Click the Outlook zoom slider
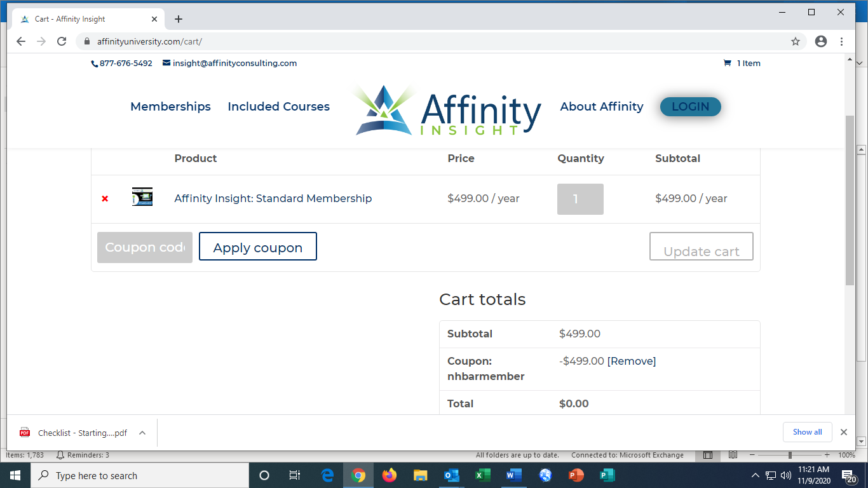868x488 pixels. [790, 455]
